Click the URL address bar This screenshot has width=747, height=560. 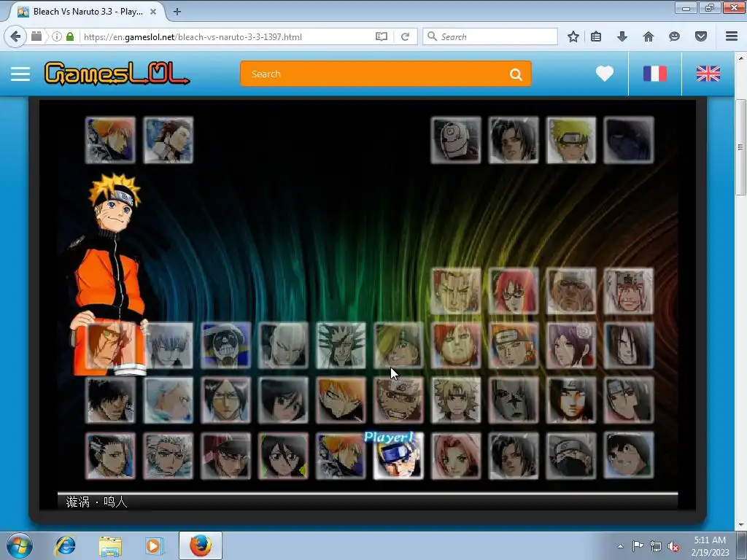(226, 36)
